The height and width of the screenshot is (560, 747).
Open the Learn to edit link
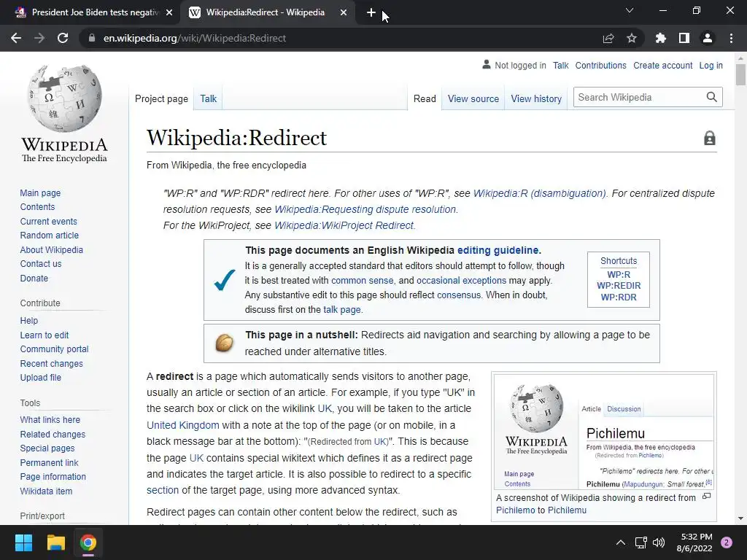(44, 335)
